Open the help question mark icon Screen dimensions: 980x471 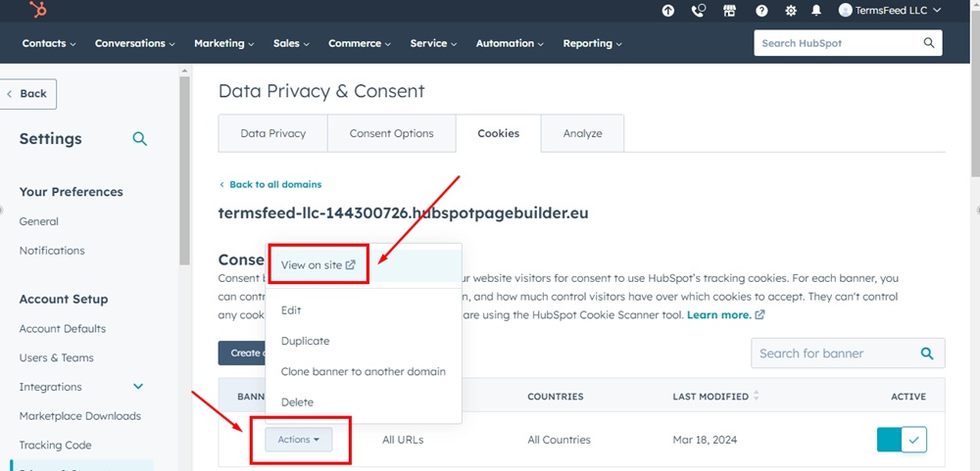click(x=761, y=11)
